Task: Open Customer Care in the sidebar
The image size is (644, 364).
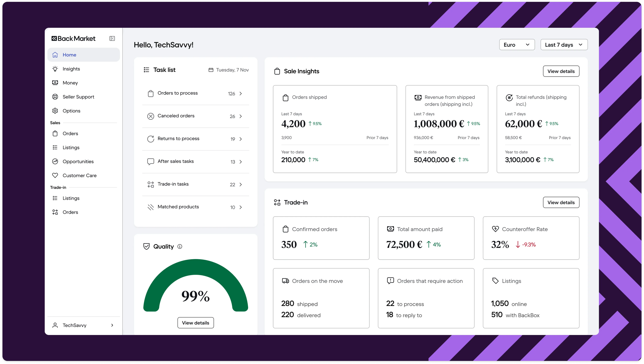Action: [x=84, y=176]
